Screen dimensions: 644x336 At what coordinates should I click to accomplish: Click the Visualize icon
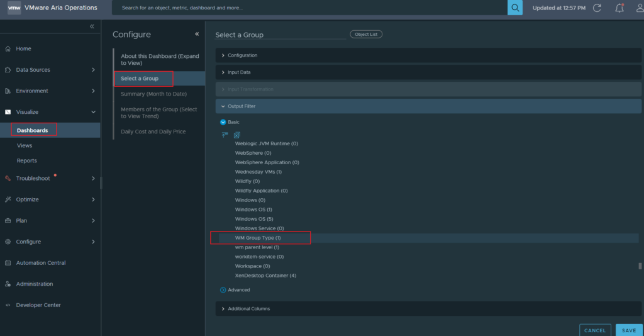[x=8, y=112]
